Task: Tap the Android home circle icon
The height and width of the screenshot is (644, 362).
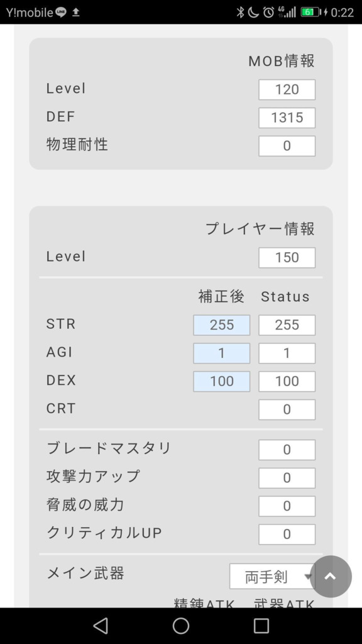Action: click(180, 626)
